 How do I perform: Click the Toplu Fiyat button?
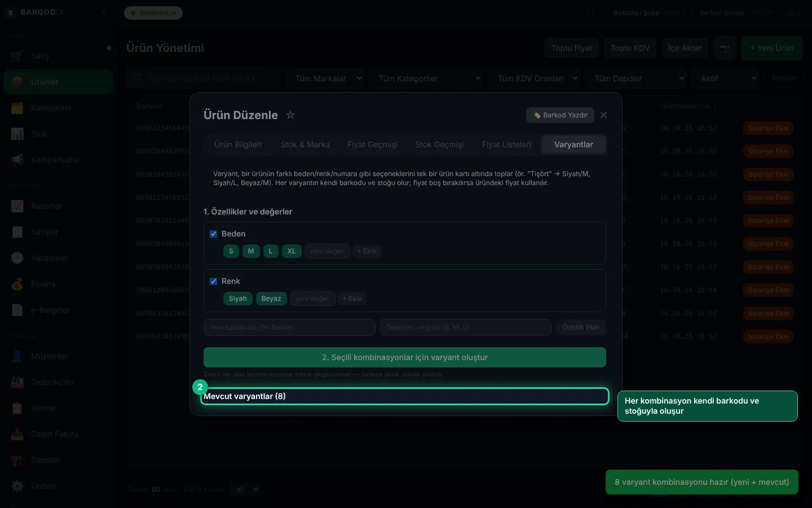572,48
